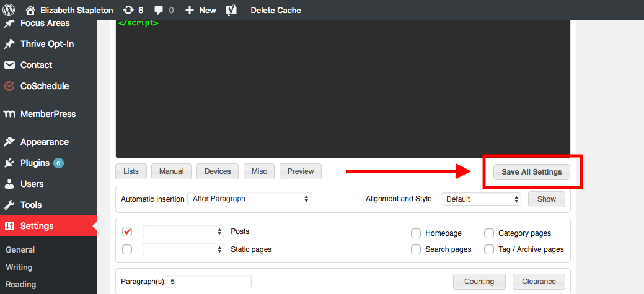Open the MemberPress menu item
This screenshot has width=644, height=294.
click(x=48, y=114)
